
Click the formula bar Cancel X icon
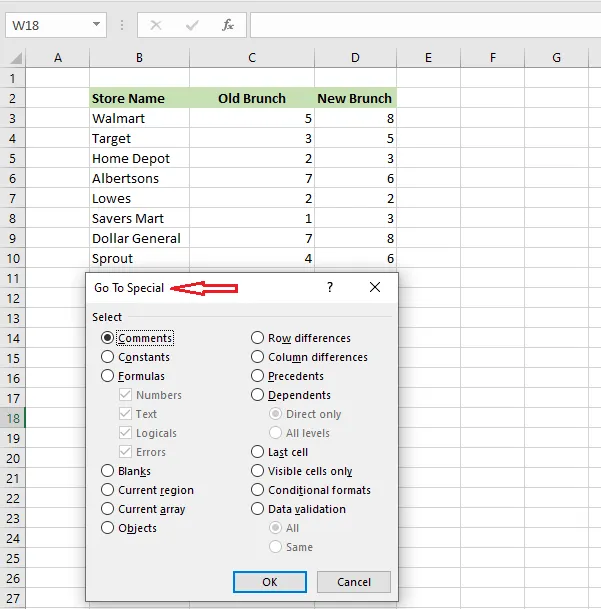tap(156, 25)
